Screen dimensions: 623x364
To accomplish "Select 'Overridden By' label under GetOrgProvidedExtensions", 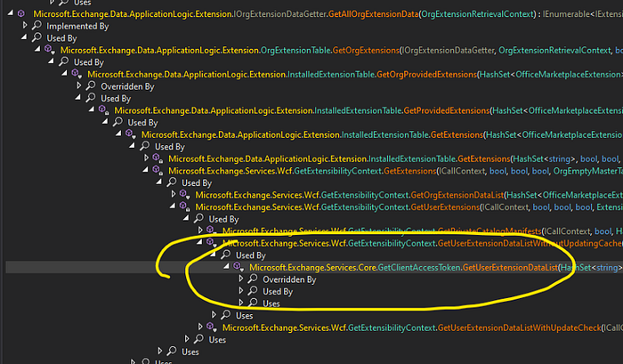I will [127, 86].
